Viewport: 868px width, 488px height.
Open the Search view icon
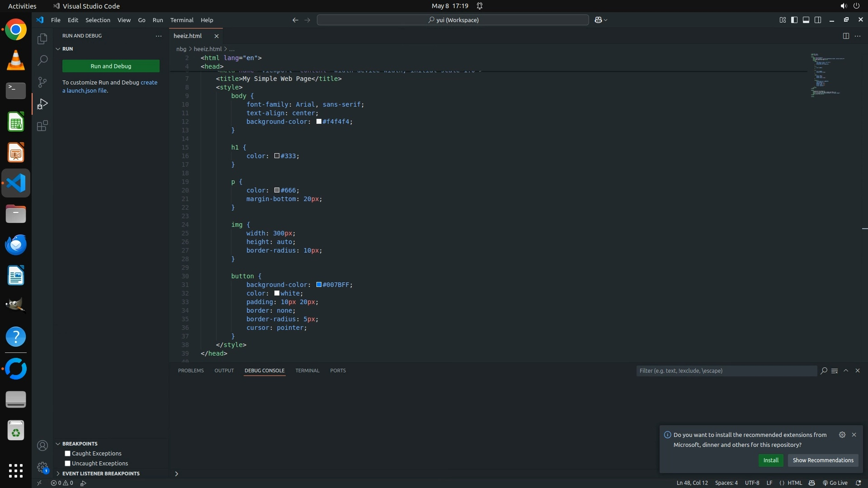42,60
